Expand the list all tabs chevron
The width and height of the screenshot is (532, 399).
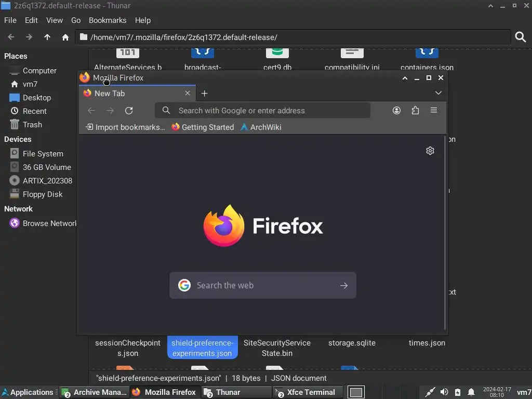438,93
